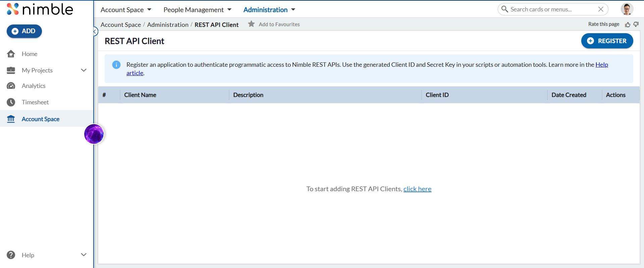Viewport: 644px width, 268px height.
Task: Click the REST API Client page heading
Action: 135,41
